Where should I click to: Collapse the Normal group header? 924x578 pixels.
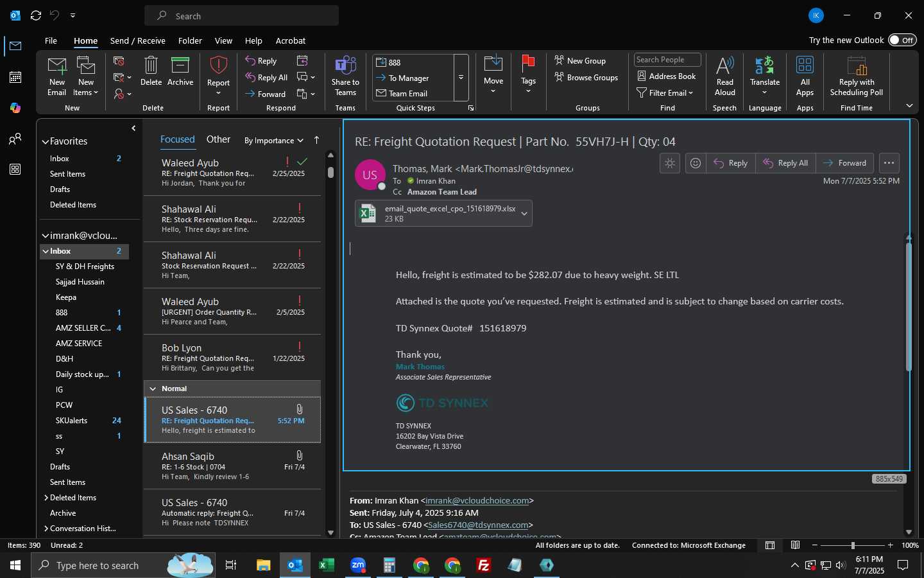[x=153, y=389]
